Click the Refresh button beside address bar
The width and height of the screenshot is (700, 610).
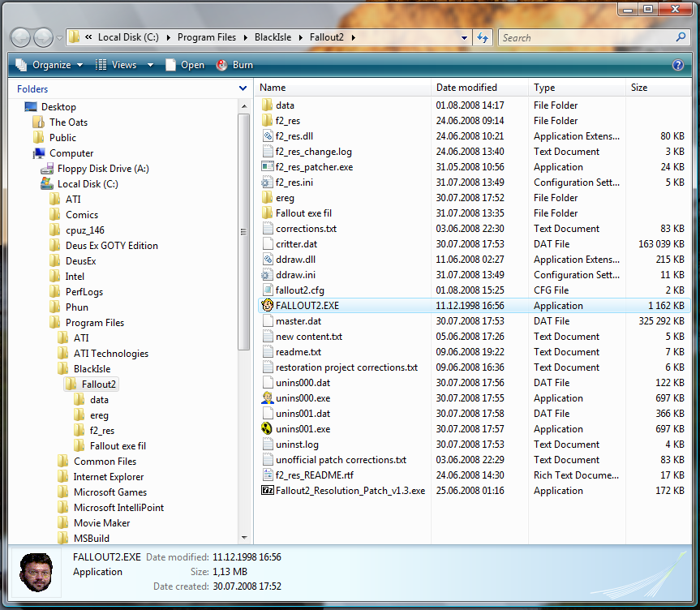point(482,38)
